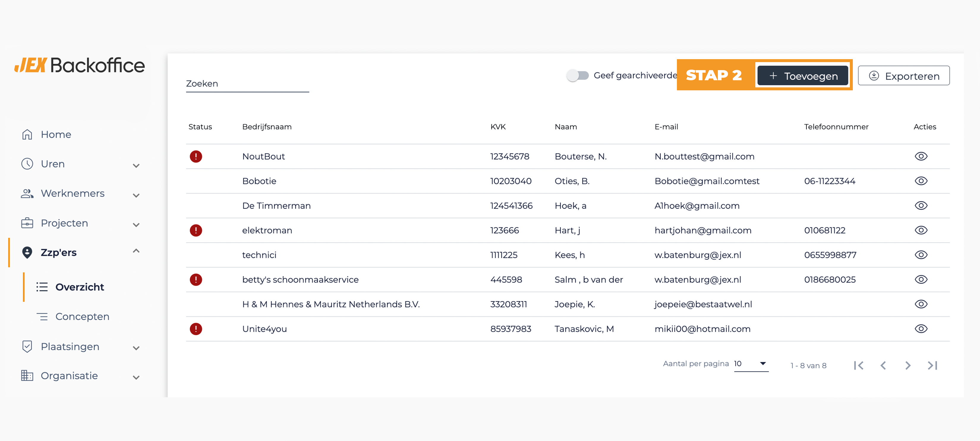Screen dimensions: 980x441
Task: Click the NoutBout red warning status icon
Action: pos(196,156)
